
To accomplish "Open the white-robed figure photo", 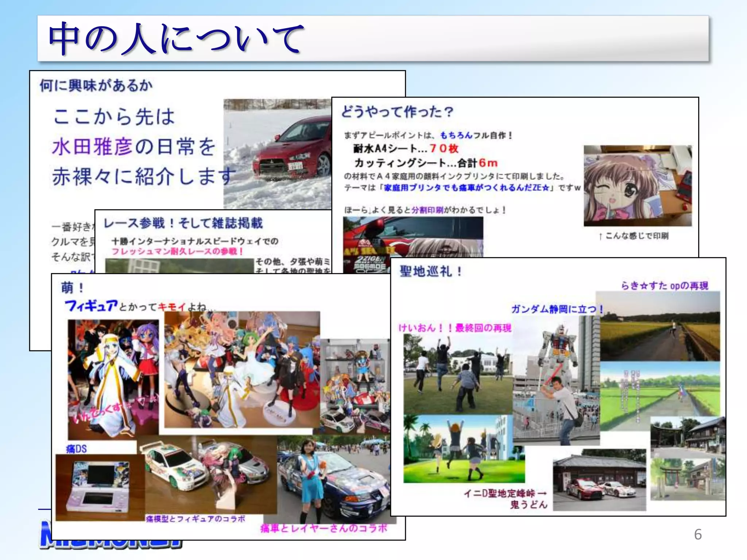I will (x=113, y=380).
